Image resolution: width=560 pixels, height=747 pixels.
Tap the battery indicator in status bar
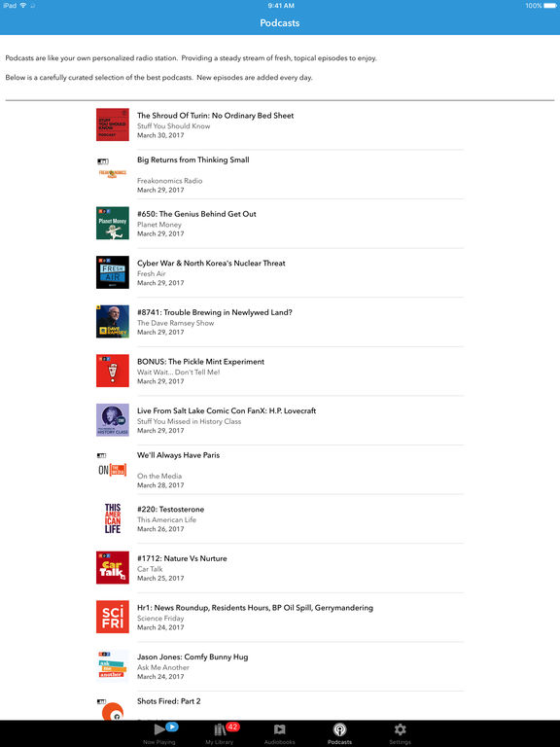click(550, 6)
